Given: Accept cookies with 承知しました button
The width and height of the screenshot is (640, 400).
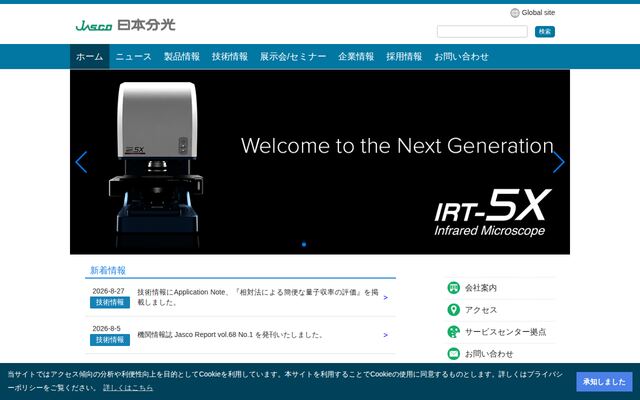Looking at the screenshot, I should click(604, 382).
